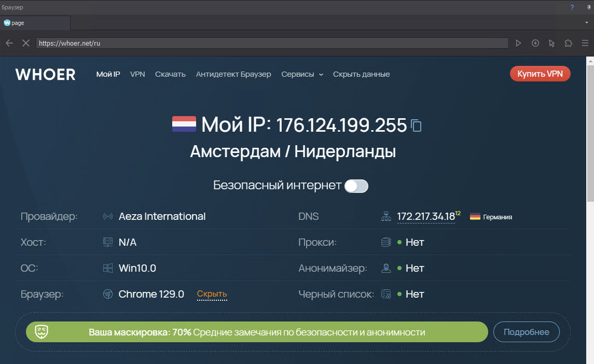This screenshot has width=594, height=364.
Task: Click the DNS address 172.217.34.18 link
Action: click(426, 217)
